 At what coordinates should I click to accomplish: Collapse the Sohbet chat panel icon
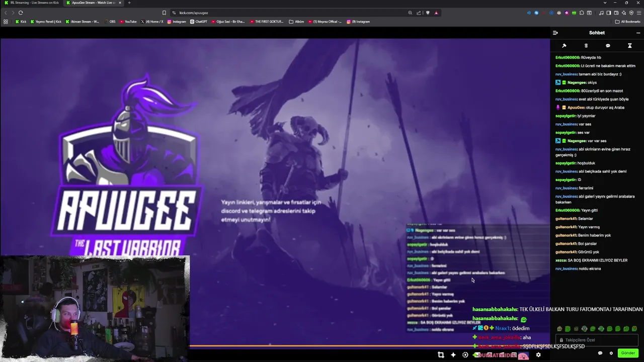tap(555, 33)
